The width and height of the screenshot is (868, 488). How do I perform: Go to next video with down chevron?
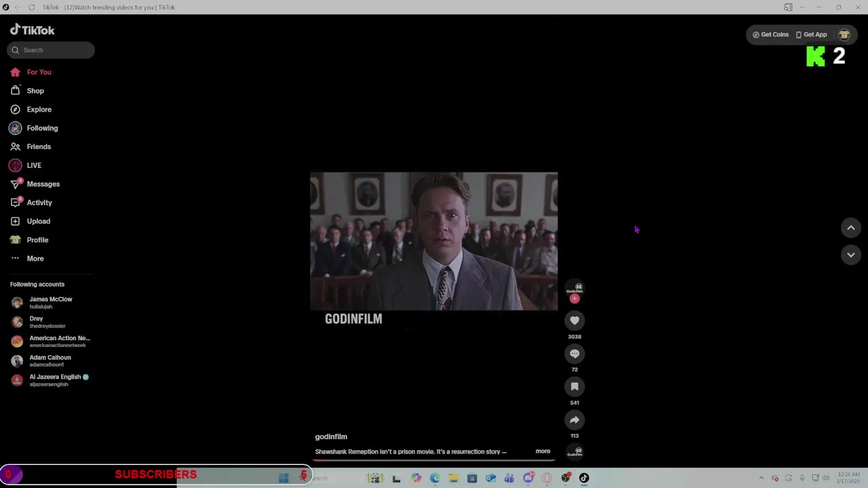coord(850,255)
